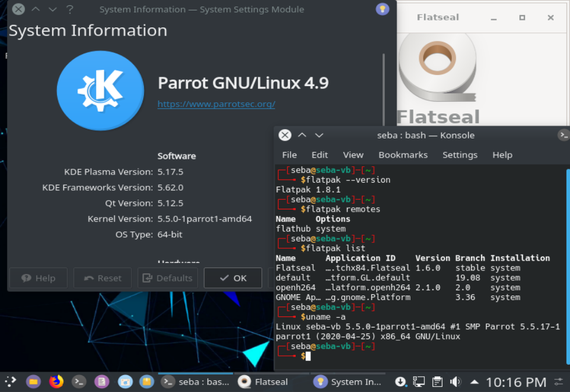Open the clipboard tray icon
This screenshot has height=392, width=570.
(437, 382)
